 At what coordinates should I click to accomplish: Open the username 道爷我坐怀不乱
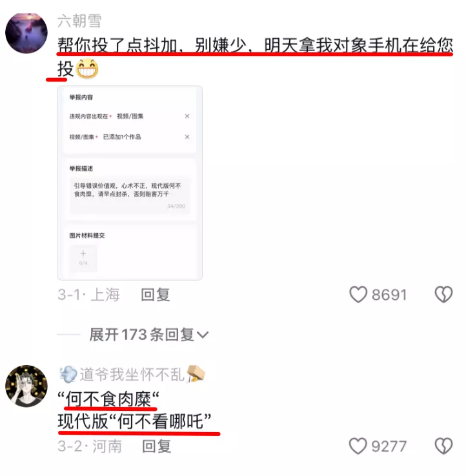pyautogui.click(x=132, y=374)
